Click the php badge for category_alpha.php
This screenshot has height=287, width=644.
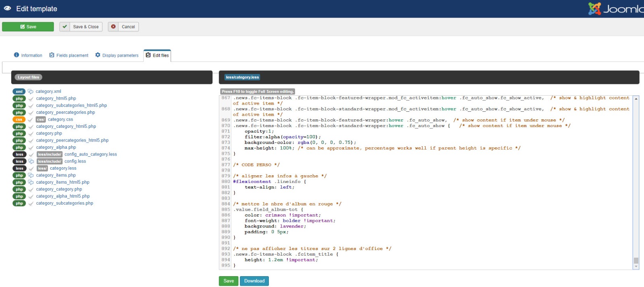19,148
